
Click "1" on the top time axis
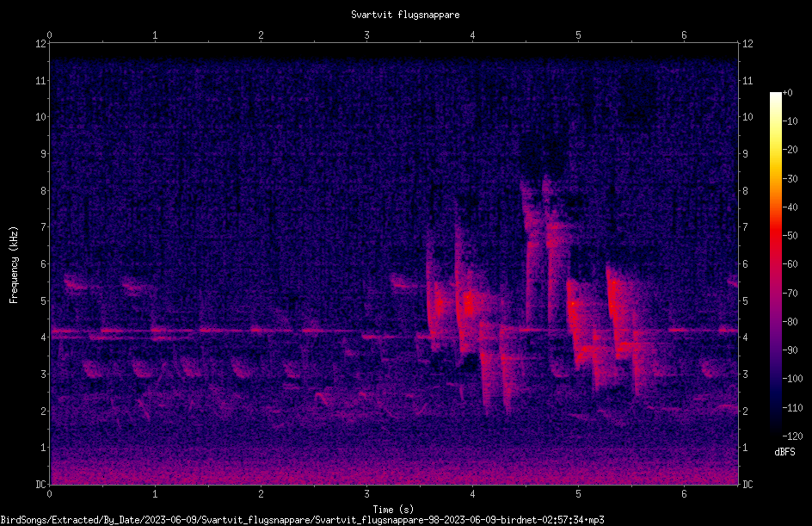click(x=155, y=35)
